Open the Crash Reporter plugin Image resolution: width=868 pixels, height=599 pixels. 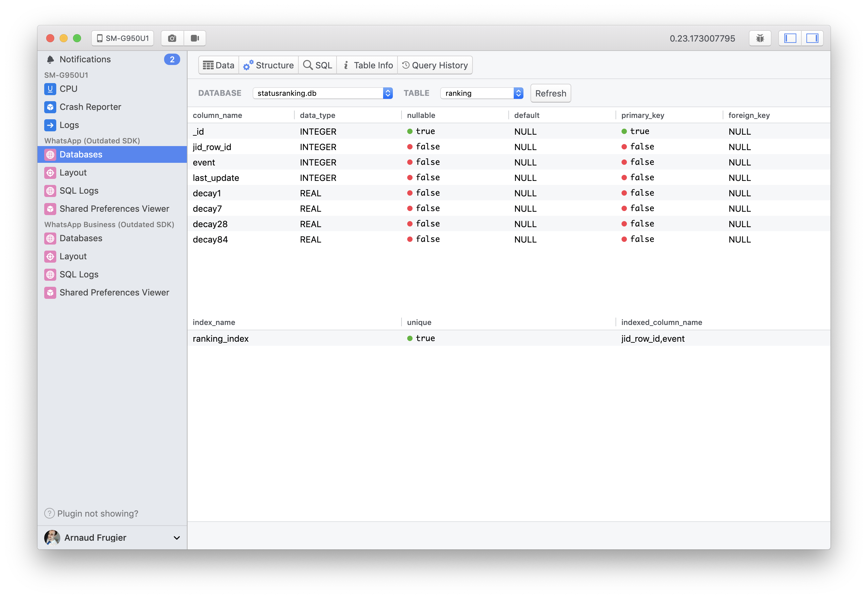point(90,107)
